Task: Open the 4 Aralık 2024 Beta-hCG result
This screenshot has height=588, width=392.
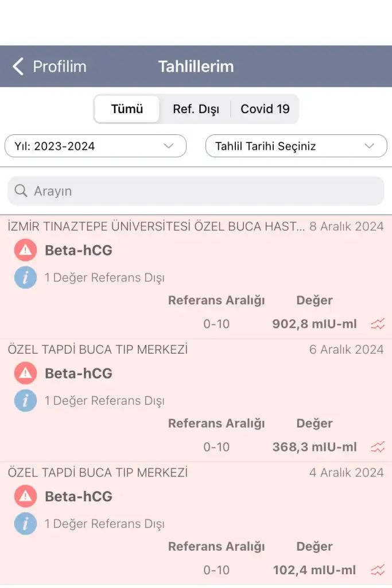Action: 79,497
